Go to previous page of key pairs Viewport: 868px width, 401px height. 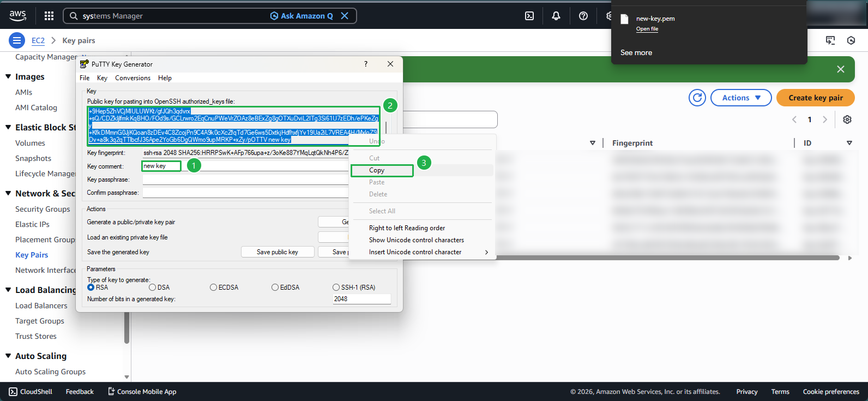pos(794,119)
